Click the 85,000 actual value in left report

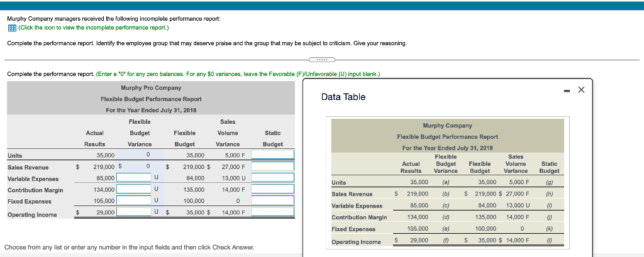pyautogui.click(x=104, y=178)
